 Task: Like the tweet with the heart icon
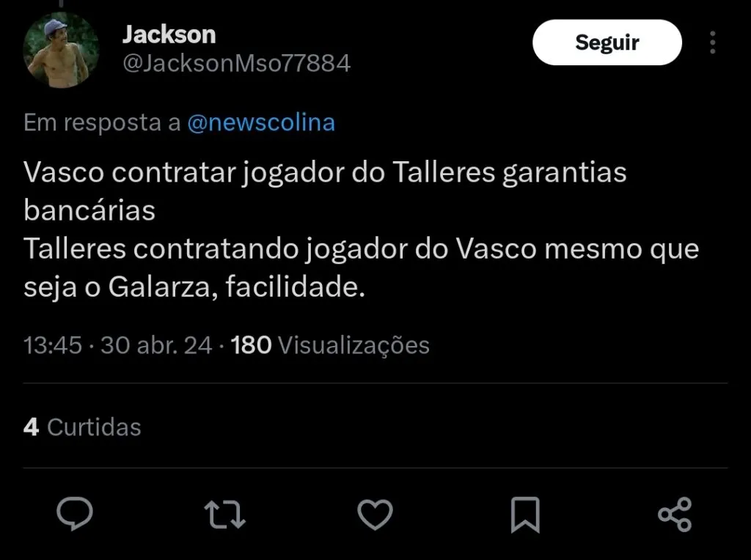[x=375, y=515]
